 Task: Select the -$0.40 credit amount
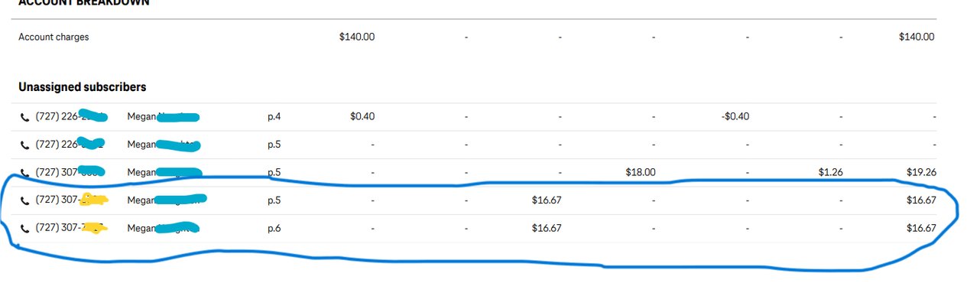point(735,116)
